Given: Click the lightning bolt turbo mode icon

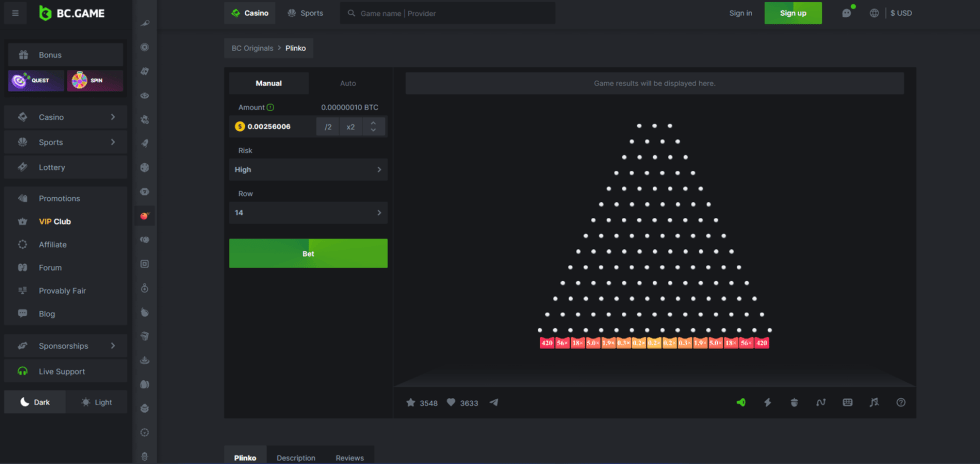Looking at the screenshot, I should coord(768,403).
